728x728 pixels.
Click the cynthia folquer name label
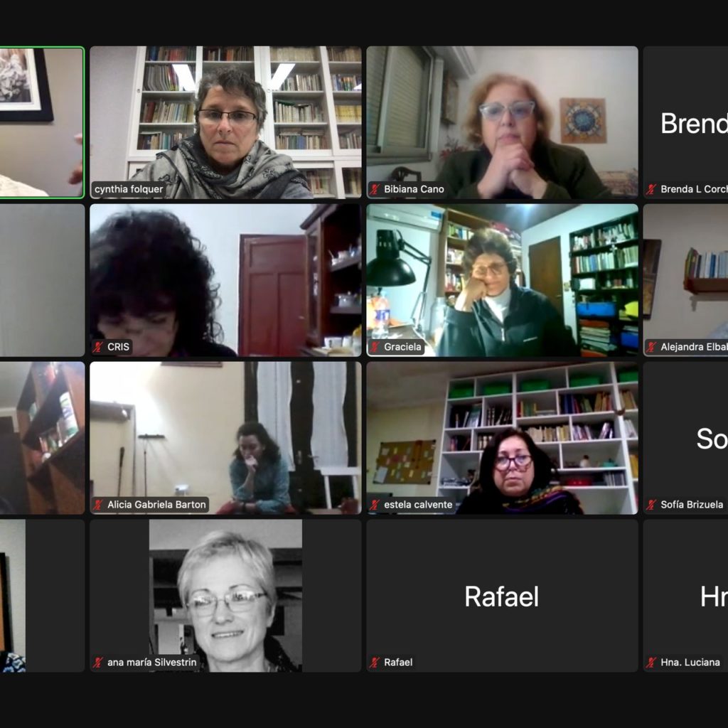[x=129, y=189]
